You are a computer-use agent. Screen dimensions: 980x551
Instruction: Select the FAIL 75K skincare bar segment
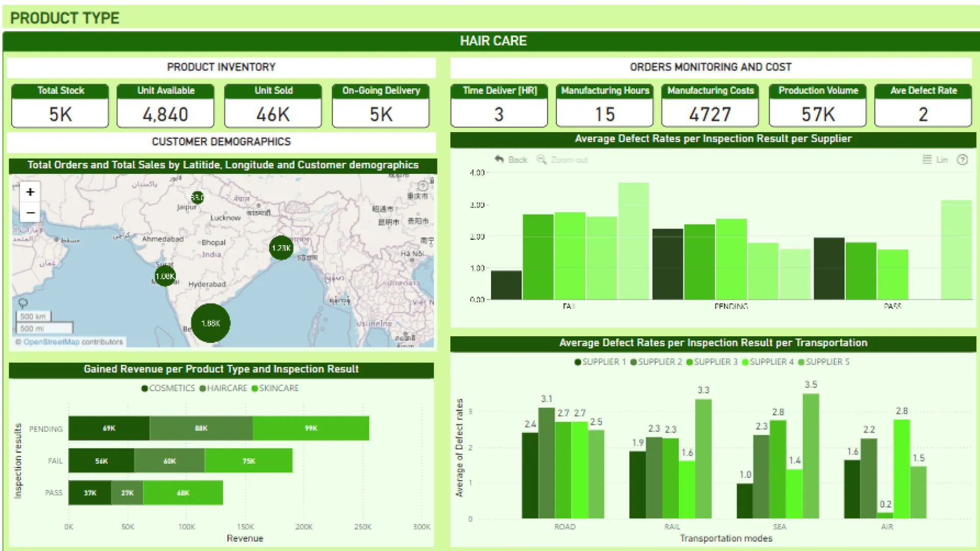(x=249, y=461)
